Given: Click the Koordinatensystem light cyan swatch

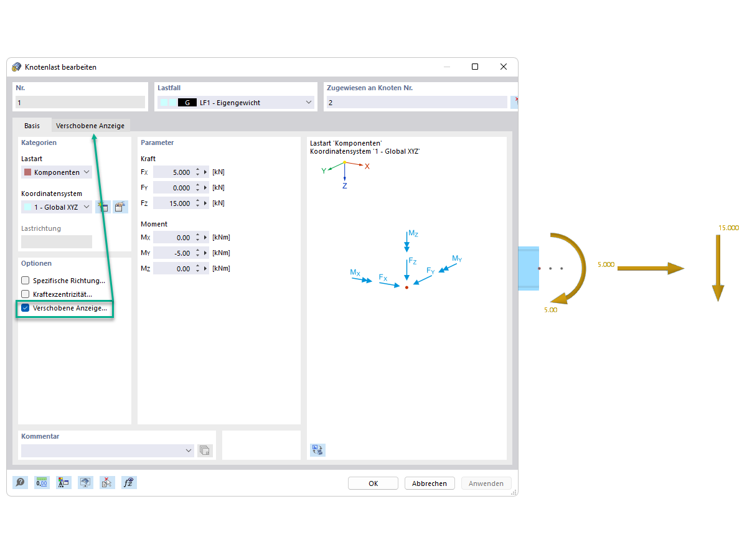Looking at the screenshot, I should (27, 207).
